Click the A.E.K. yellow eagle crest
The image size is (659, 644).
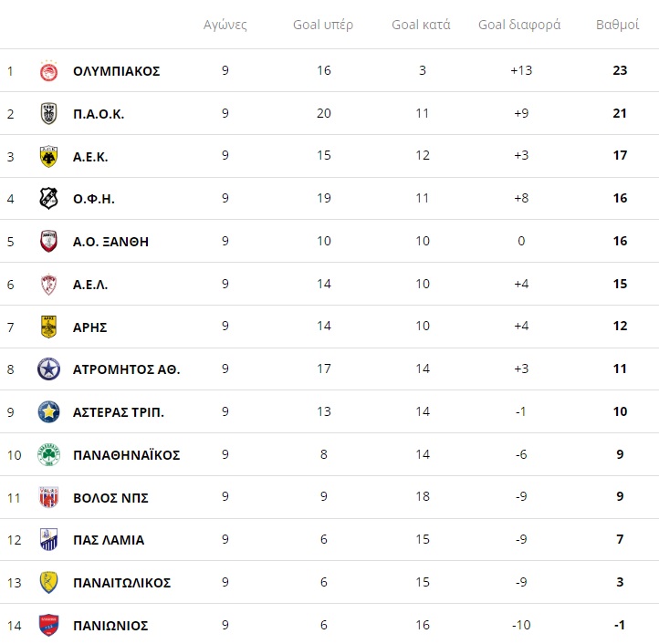tap(48, 156)
